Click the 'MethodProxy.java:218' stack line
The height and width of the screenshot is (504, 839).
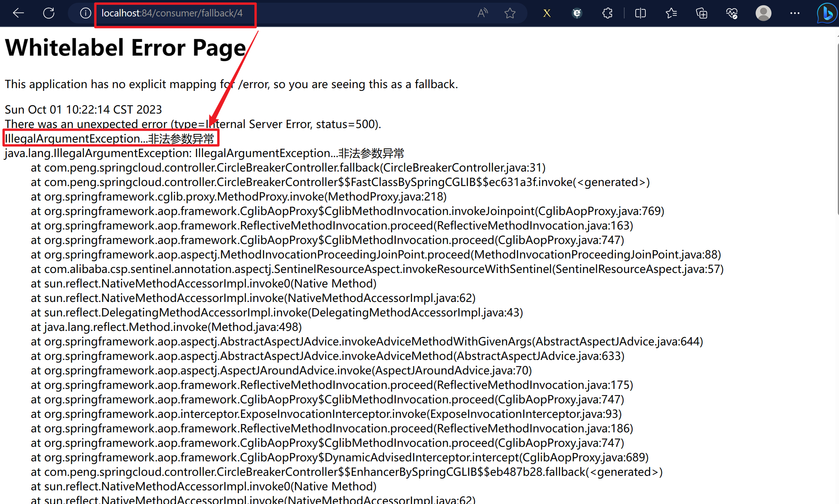239,197
